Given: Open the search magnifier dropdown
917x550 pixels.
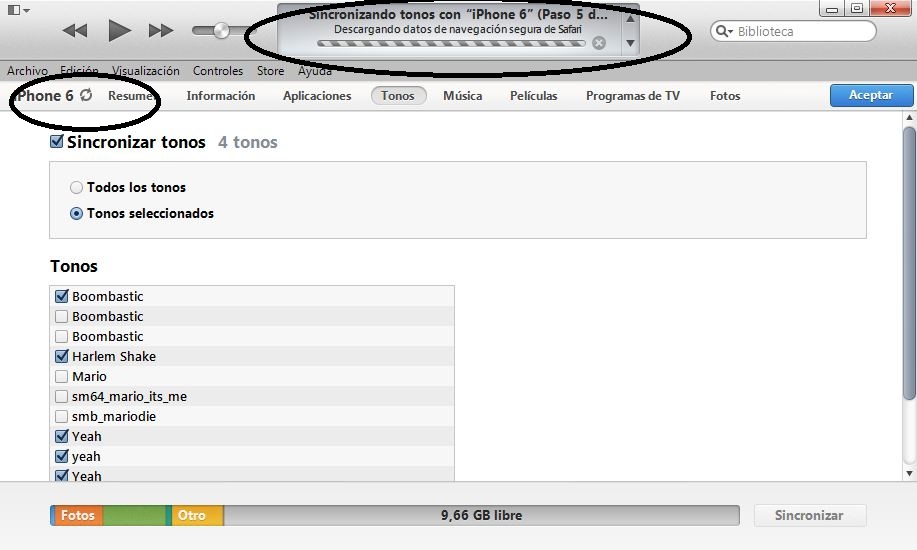Looking at the screenshot, I should coord(725,31).
